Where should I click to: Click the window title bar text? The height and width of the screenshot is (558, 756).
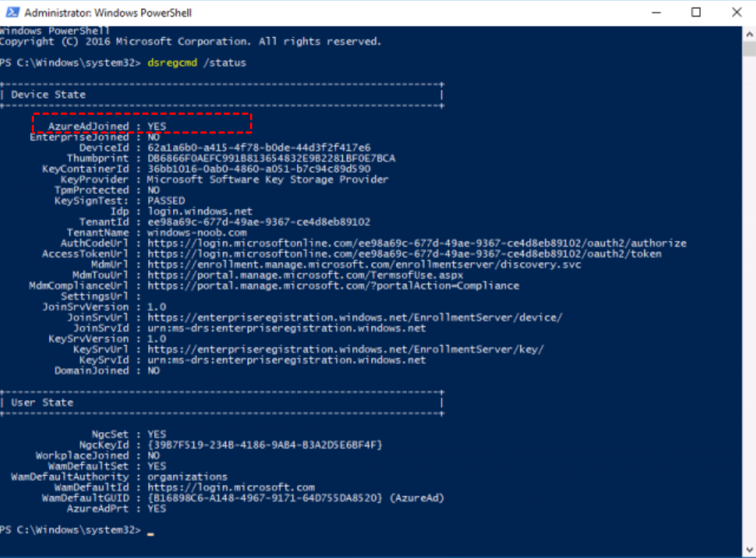(x=108, y=13)
